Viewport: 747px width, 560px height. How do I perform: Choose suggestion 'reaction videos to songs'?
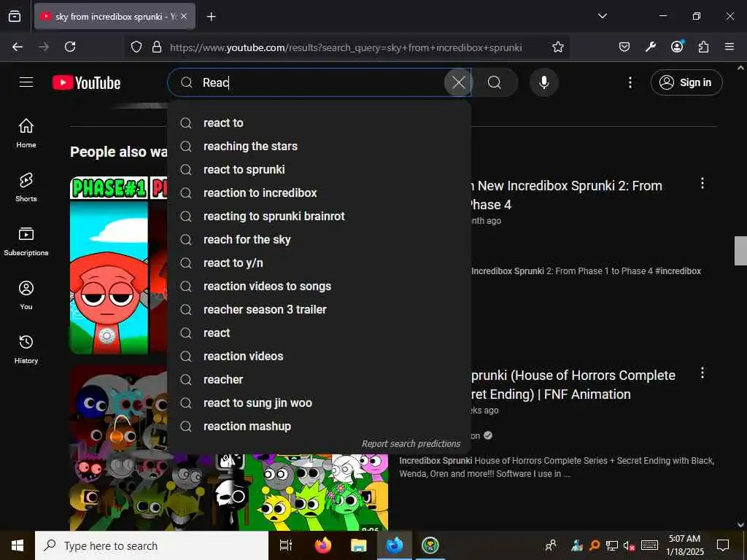pos(320,286)
